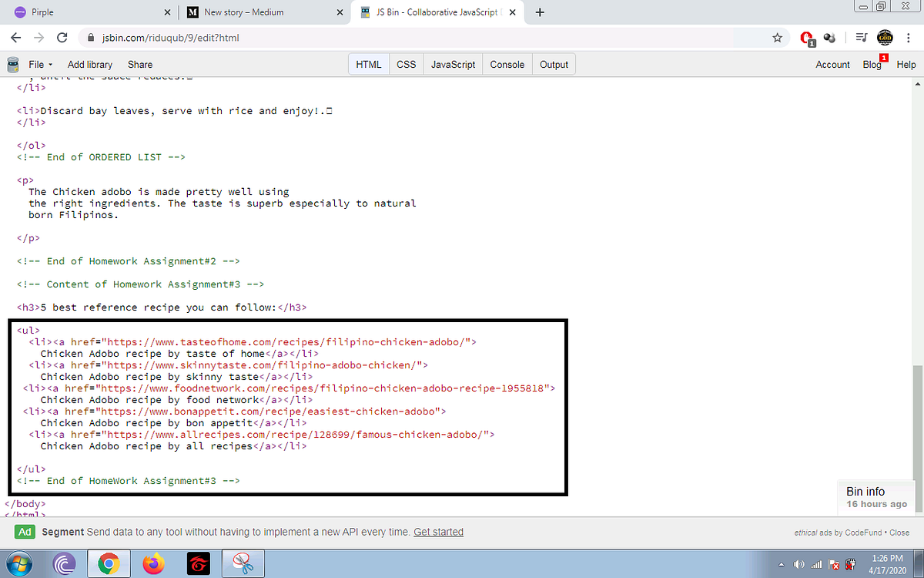
Task: Launch Snipping Tool from the taskbar
Action: (x=243, y=563)
